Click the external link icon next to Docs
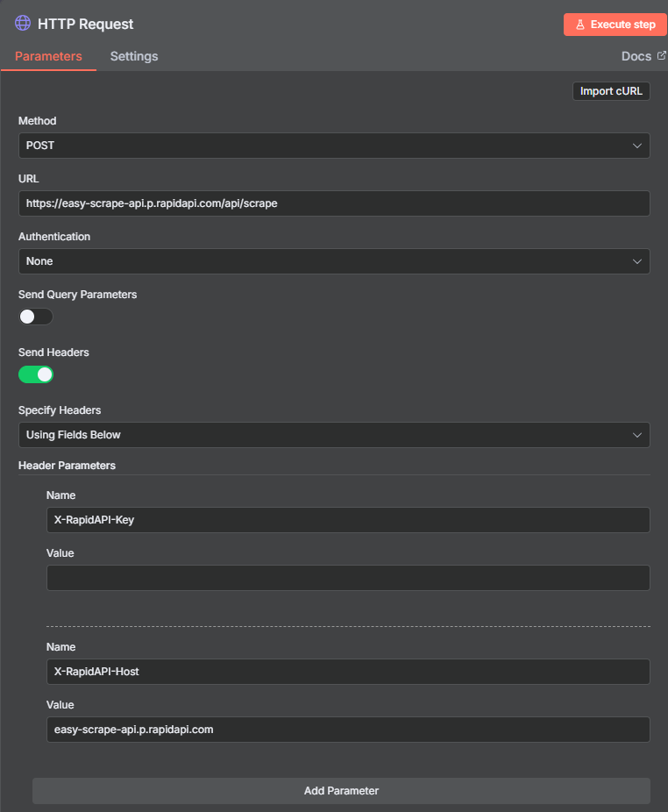This screenshot has height=812, width=668. tap(662, 55)
